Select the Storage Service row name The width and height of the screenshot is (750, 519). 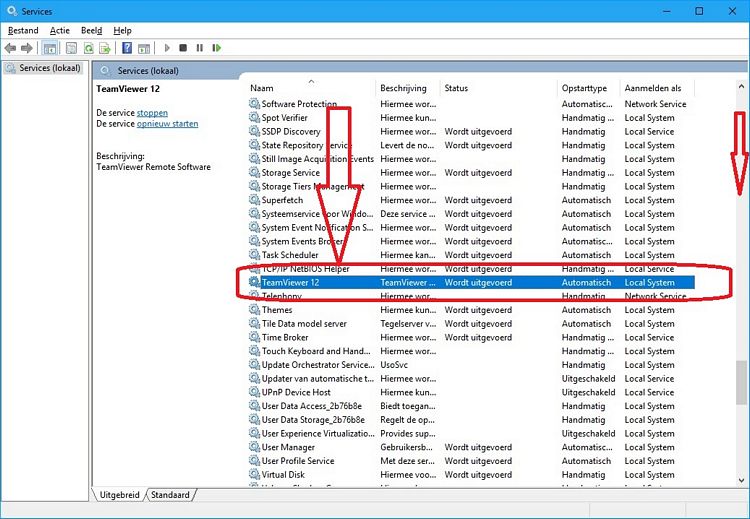click(291, 173)
